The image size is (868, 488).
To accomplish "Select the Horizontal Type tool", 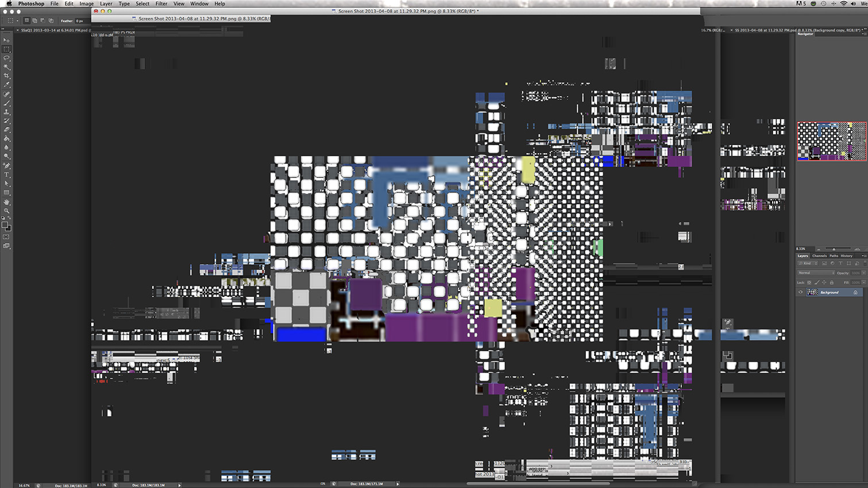I will tap(6, 175).
